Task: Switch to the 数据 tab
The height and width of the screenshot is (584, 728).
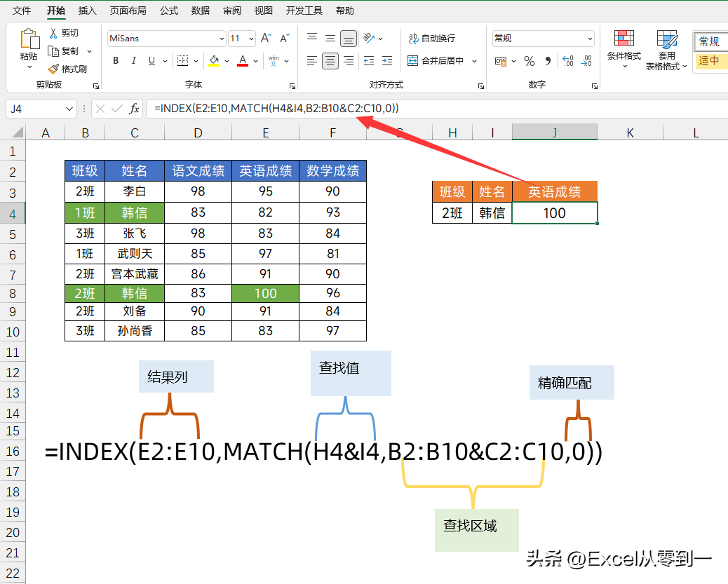Action: (201, 11)
